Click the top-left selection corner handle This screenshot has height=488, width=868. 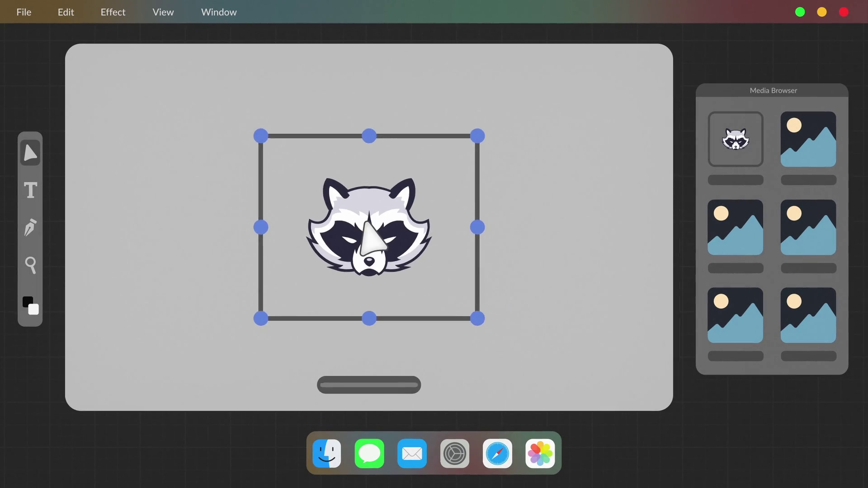coord(261,136)
